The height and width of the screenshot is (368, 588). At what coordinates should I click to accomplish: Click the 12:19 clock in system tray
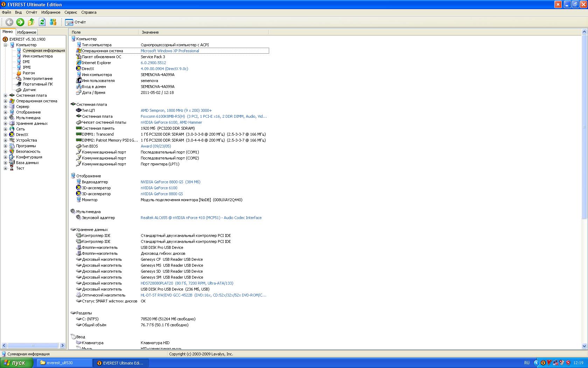click(579, 363)
